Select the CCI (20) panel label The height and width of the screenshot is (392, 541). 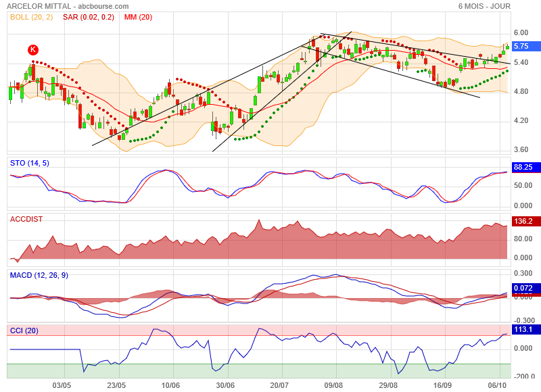(24, 330)
